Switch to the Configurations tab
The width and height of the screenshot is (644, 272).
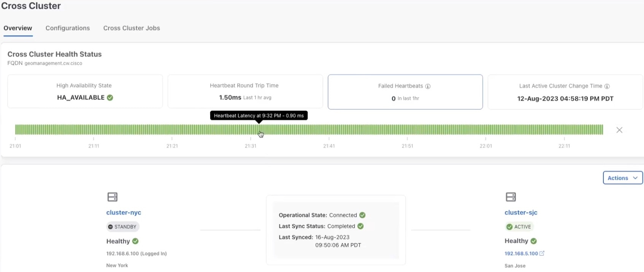pyautogui.click(x=68, y=28)
